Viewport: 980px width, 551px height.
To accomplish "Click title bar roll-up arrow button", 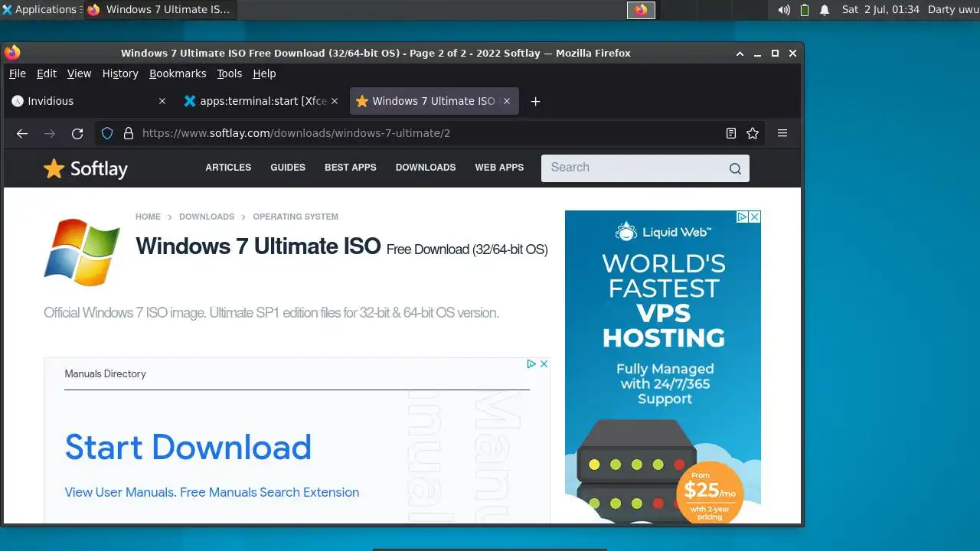I will click(740, 54).
